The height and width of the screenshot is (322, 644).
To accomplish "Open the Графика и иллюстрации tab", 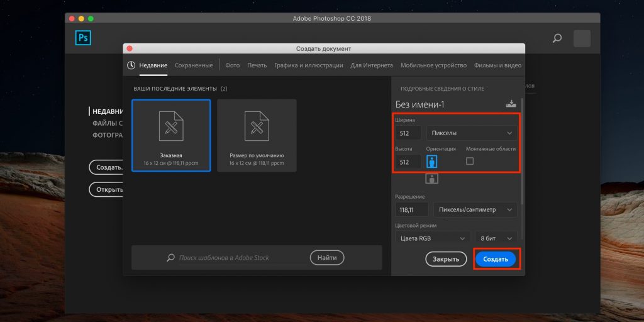I will [308, 65].
